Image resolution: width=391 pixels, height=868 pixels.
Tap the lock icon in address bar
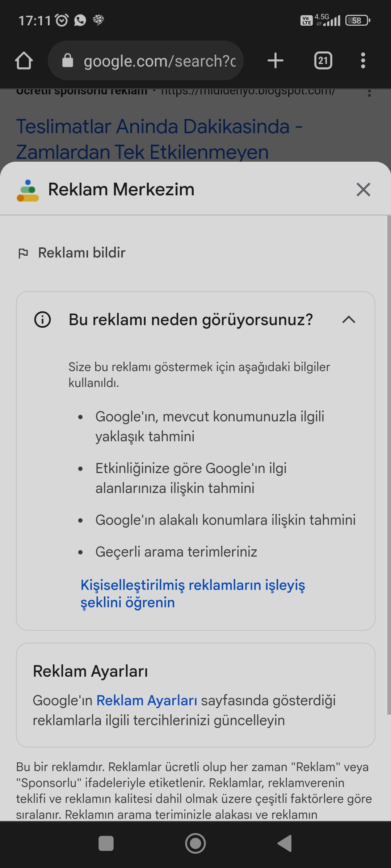point(68,60)
